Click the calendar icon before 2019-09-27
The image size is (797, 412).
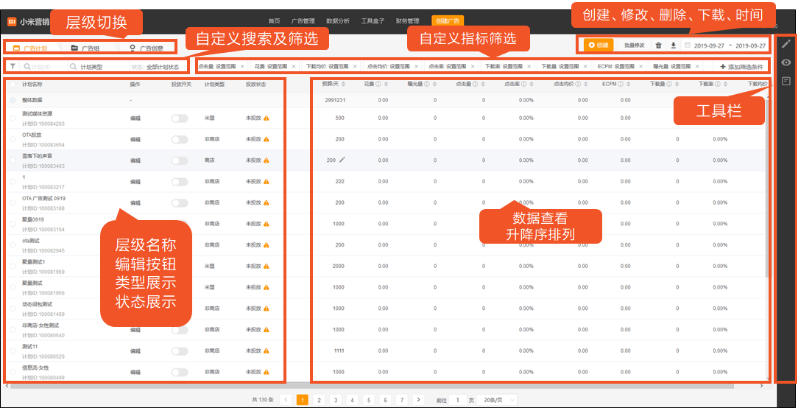pos(688,45)
